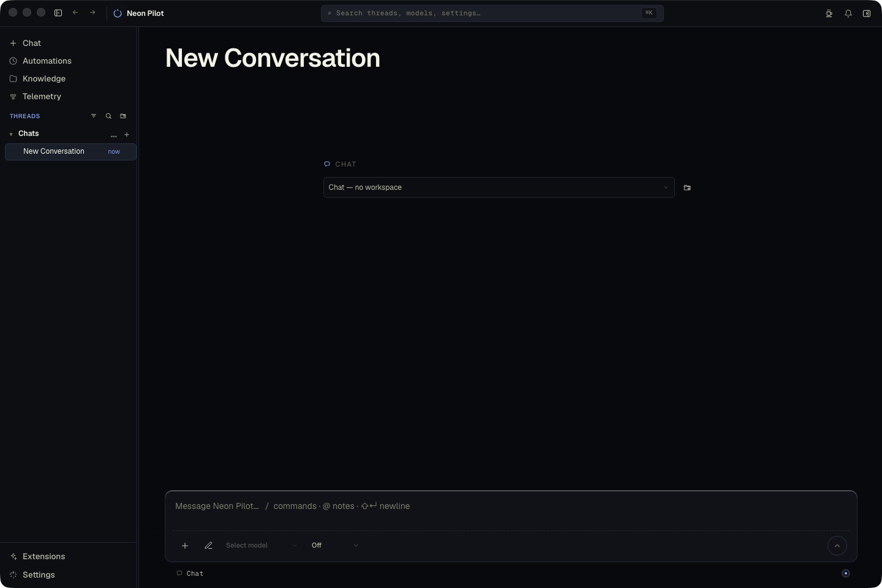Go back with the left arrow
Image resolution: width=882 pixels, height=588 pixels.
pos(75,12)
